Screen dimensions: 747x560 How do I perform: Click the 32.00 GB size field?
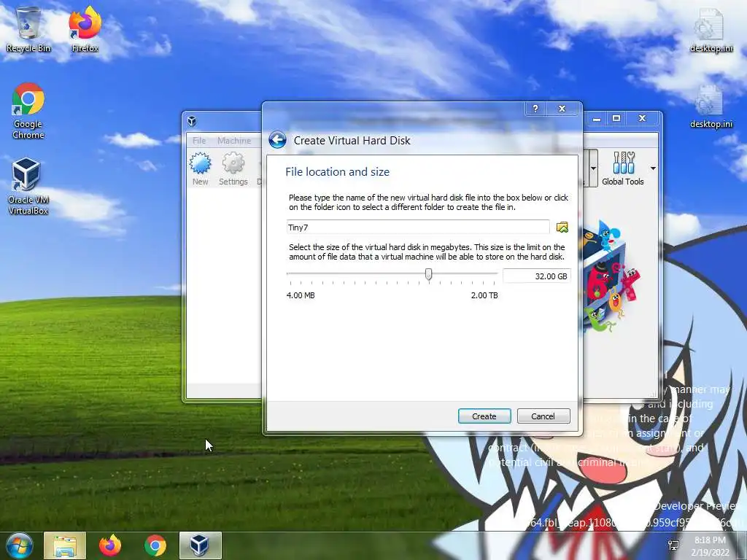click(x=536, y=276)
